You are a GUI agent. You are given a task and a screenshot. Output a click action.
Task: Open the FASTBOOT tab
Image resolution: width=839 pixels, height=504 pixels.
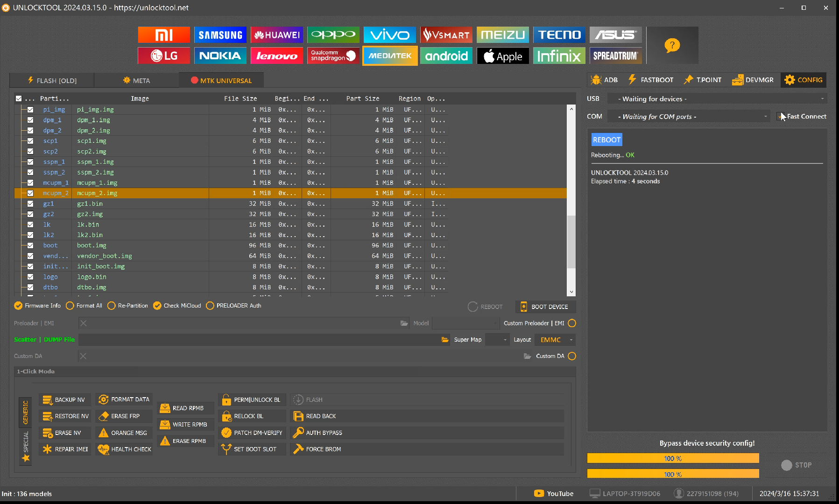coord(651,80)
